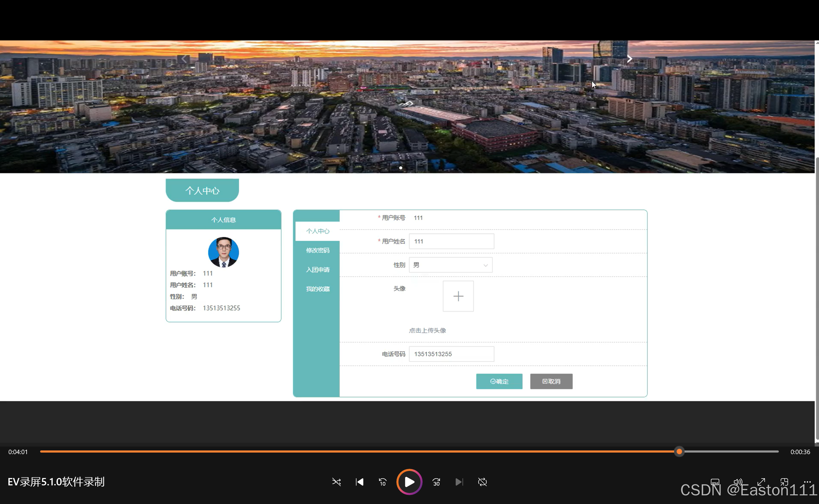Click the 电话号码 input field
Image resolution: width=819 pixels, height=504 pixels.
(451, 354)
